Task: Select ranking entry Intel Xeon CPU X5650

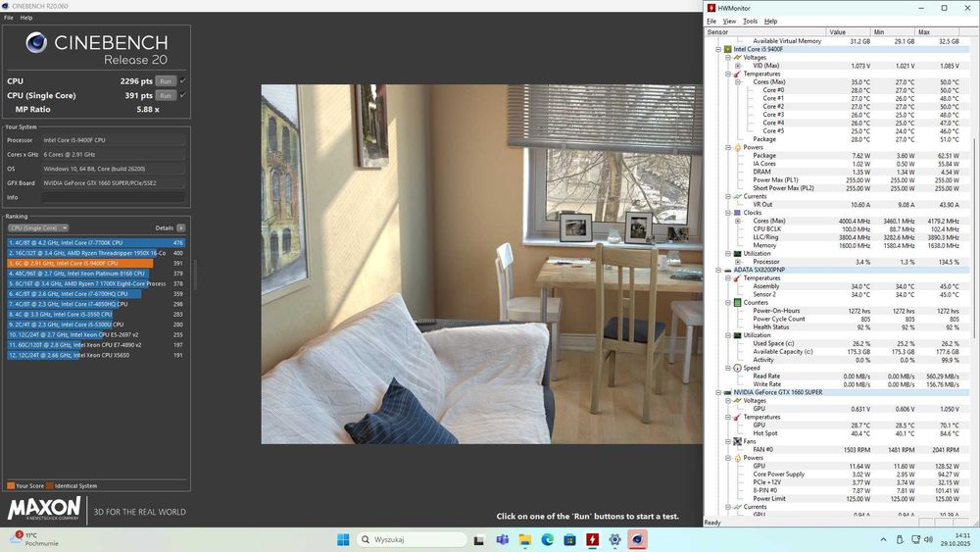Action: pos(96,355)
